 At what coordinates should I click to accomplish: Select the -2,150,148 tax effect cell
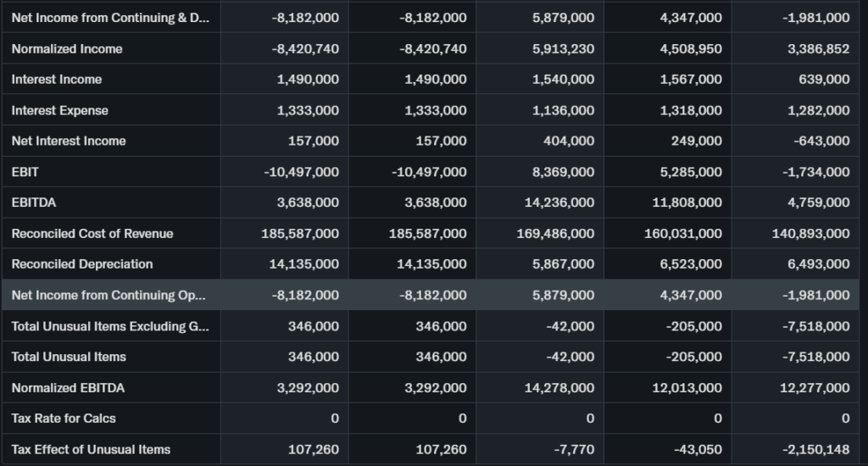pos(817,449)
